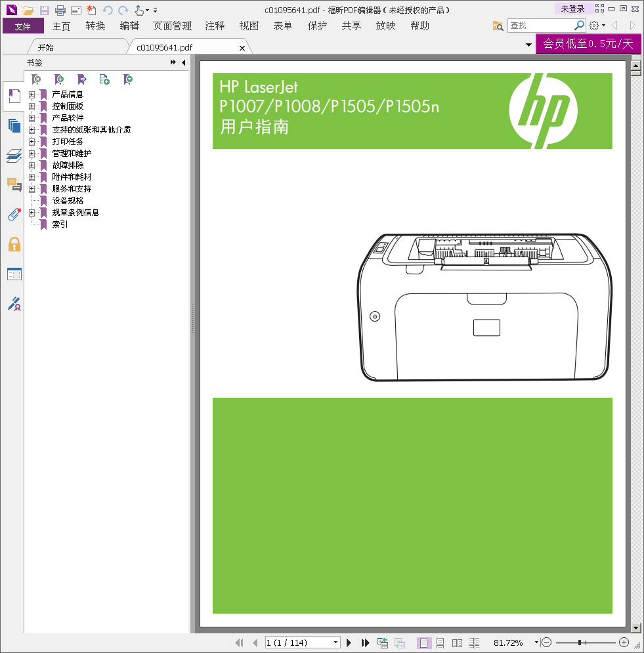Click the Open folder icon in quick toolbar
Viewport: 644px width, 653px height.
28,10
